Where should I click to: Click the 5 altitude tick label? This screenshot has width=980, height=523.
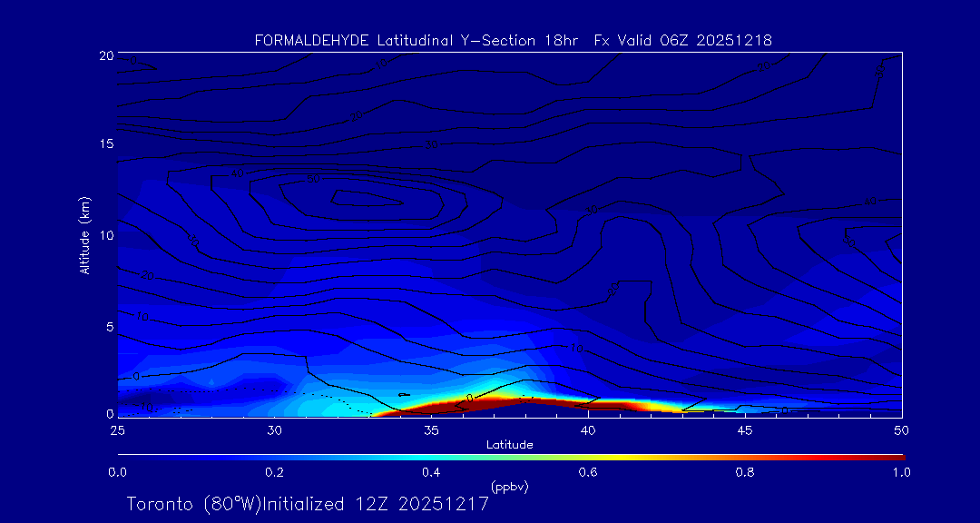108,326
